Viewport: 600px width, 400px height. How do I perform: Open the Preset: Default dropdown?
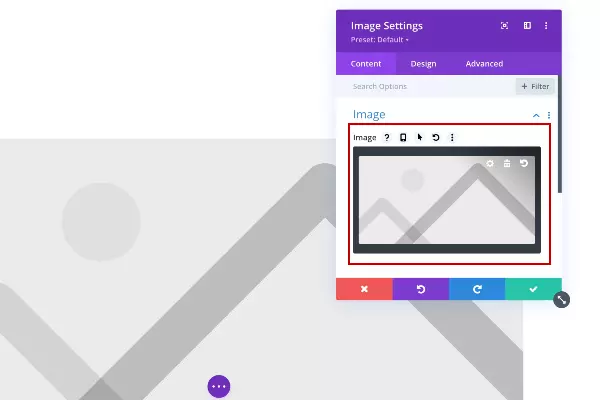(380, 40)
